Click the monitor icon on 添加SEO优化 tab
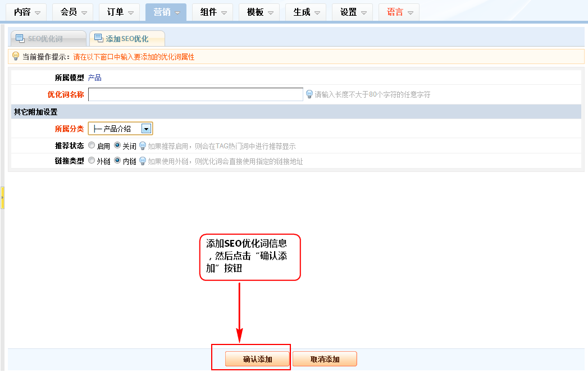 (98, 39)
